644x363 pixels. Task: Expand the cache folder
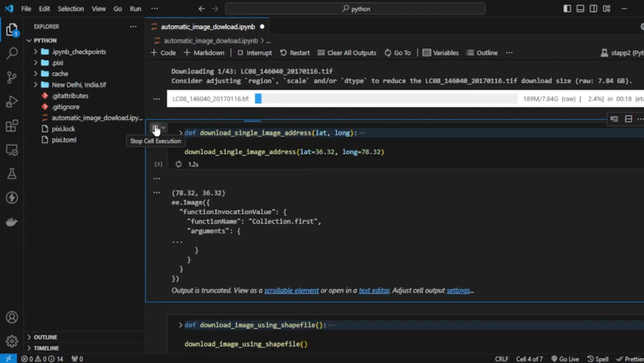[x=60, y=74]
